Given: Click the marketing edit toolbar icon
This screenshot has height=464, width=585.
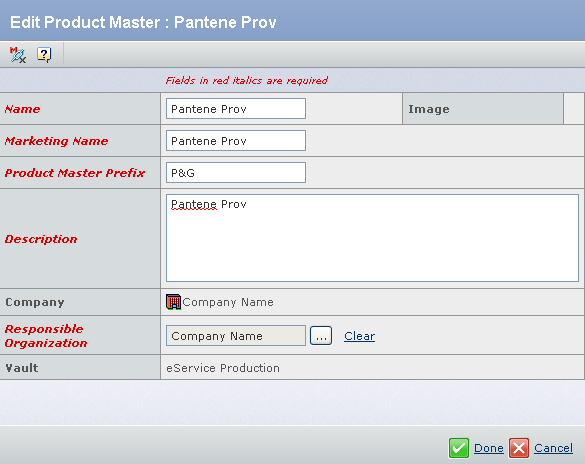Looking at the screenshot, I should click(x=18, y=55).
